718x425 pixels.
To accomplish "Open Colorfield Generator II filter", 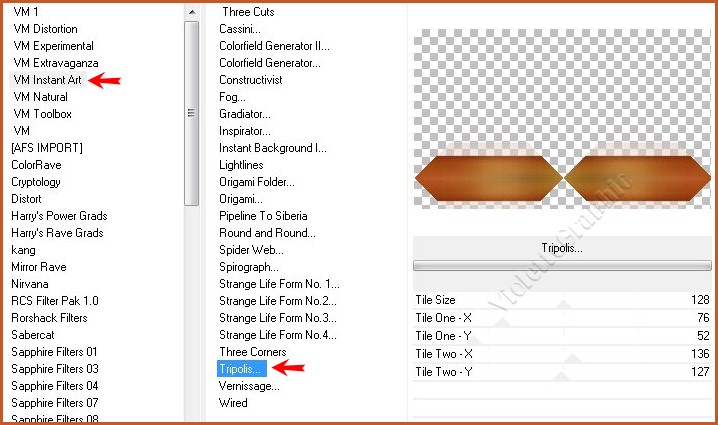I will [x=274, y=46].
